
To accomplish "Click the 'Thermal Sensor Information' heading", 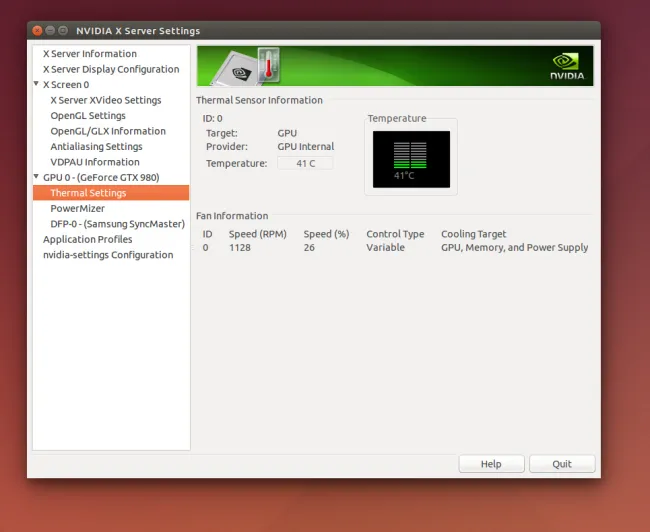I will (x=259, y=100).
